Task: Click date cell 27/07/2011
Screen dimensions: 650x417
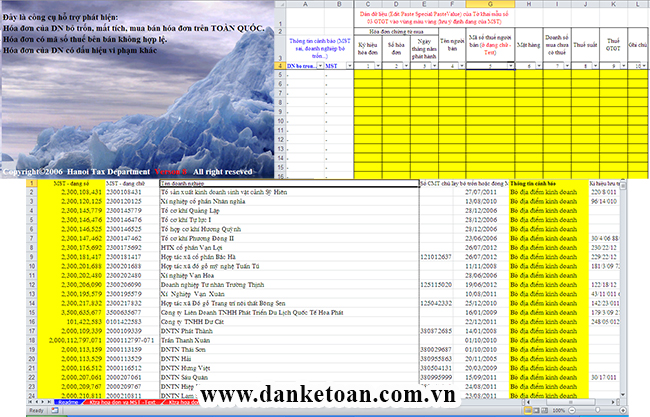Action: pyautogui.click(x=480, y=192)
